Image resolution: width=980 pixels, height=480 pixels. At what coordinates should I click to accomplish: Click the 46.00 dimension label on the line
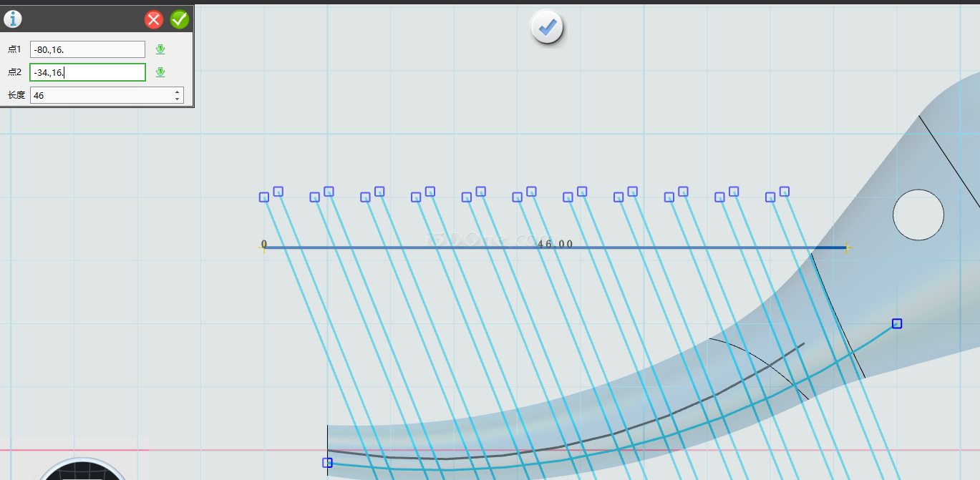click(x=555, y=244)
